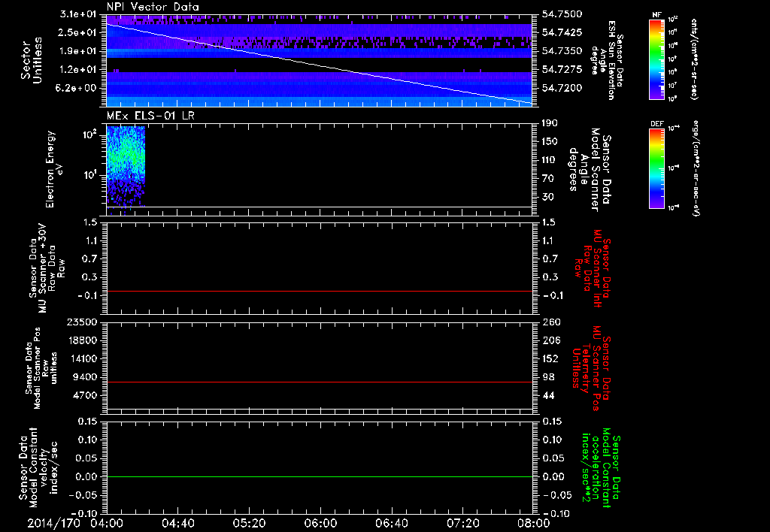
Task: Click the DEF color scale bar
Action: pos(656,168)
